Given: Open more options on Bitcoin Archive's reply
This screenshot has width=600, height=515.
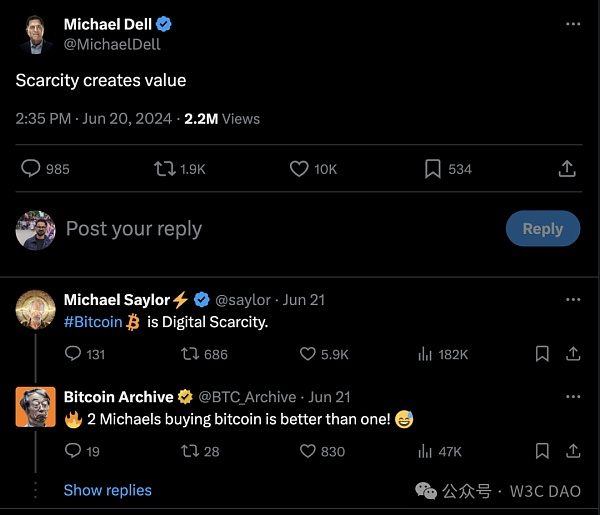Looking at the screenshot, I should (x=572, y=396).
